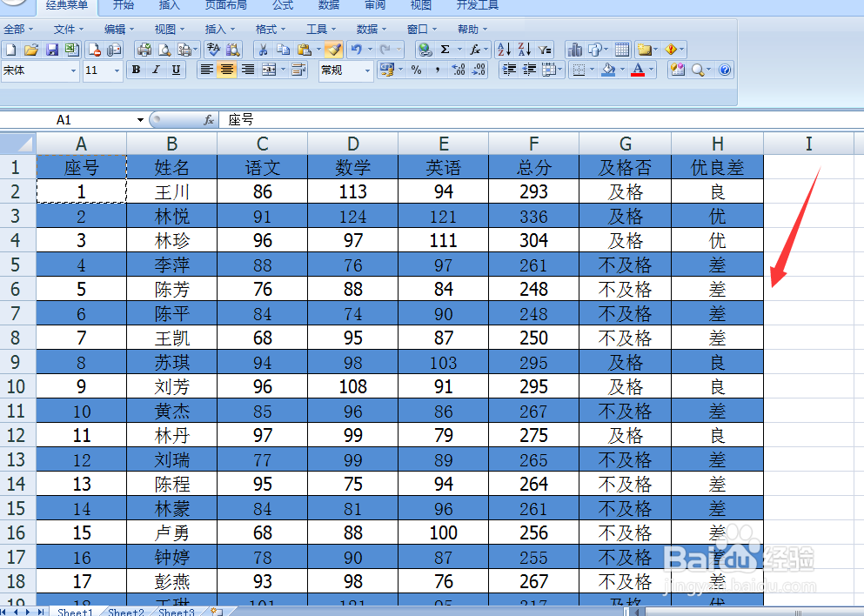Expand the merge cells dropdown arrow

coord(284,70)
